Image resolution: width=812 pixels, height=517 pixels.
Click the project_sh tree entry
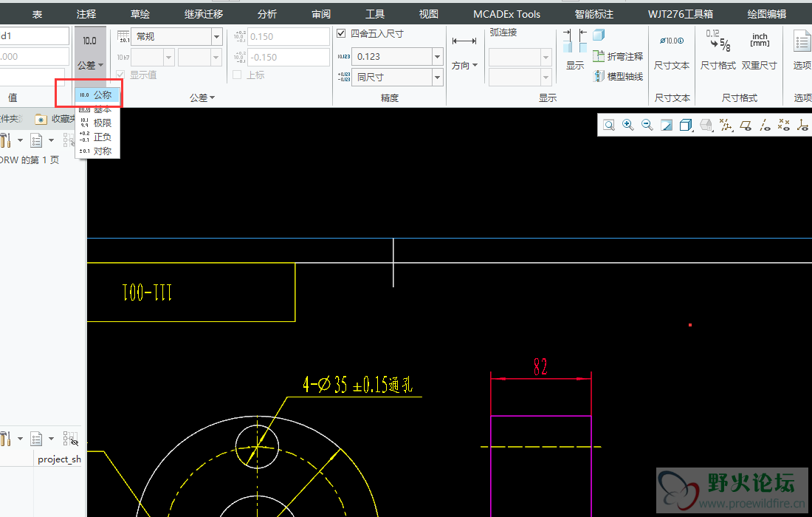point(59,459)
